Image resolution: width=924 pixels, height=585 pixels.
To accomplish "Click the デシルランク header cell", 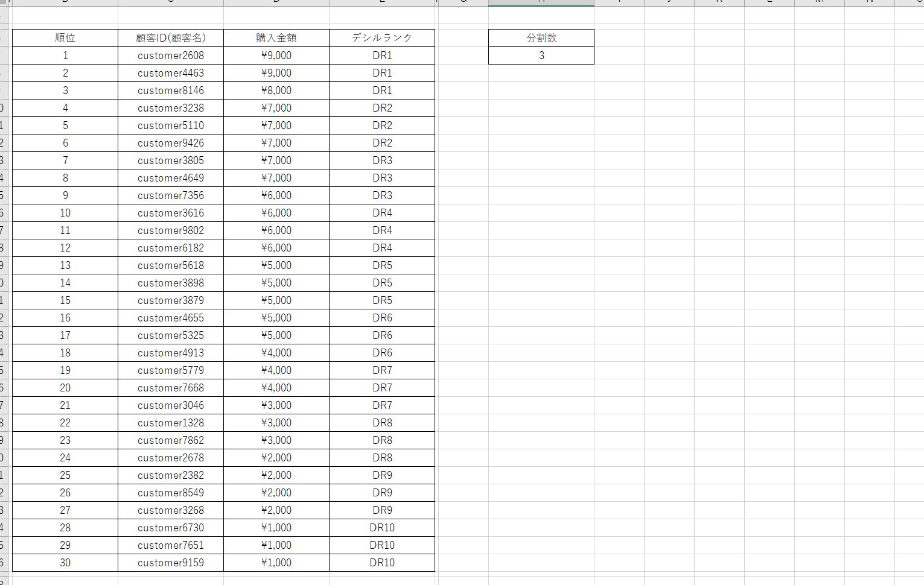I will click(382, 38).
